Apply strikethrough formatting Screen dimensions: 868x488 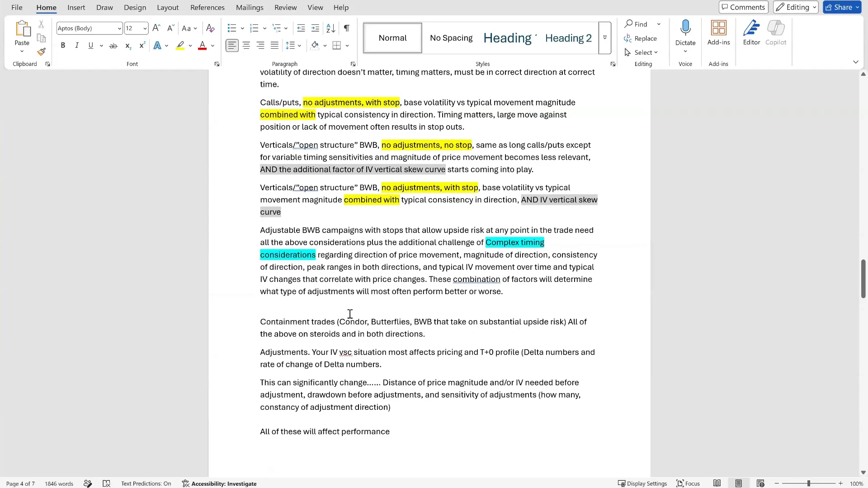click(113, 45)
